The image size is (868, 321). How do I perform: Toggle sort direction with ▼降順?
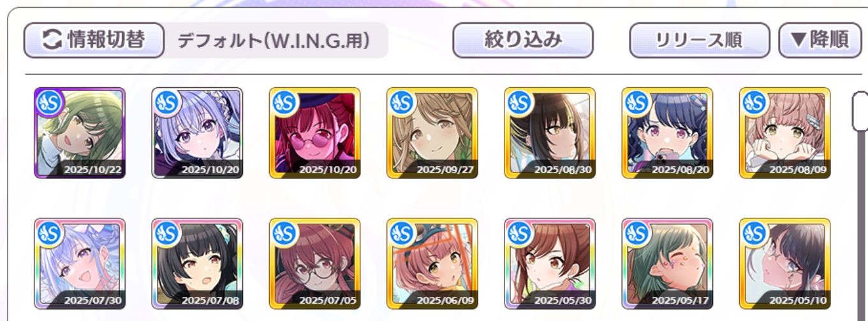pos(819,40)
